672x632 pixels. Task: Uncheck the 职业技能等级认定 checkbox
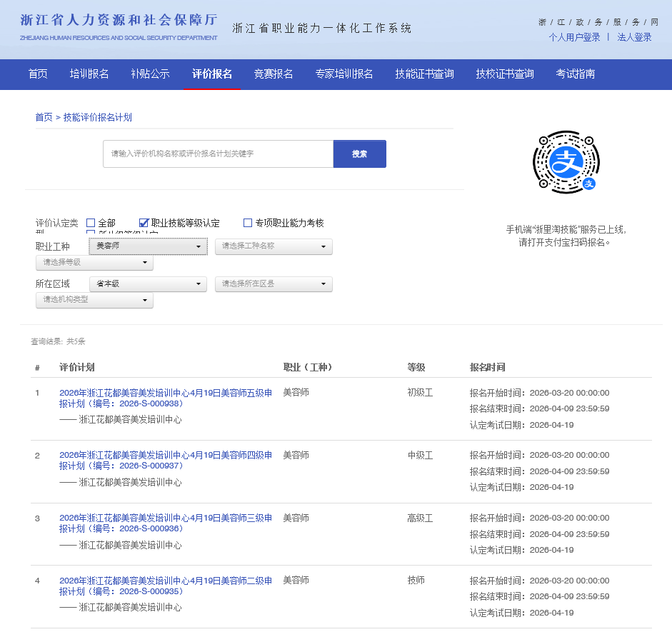pos(144,222)
